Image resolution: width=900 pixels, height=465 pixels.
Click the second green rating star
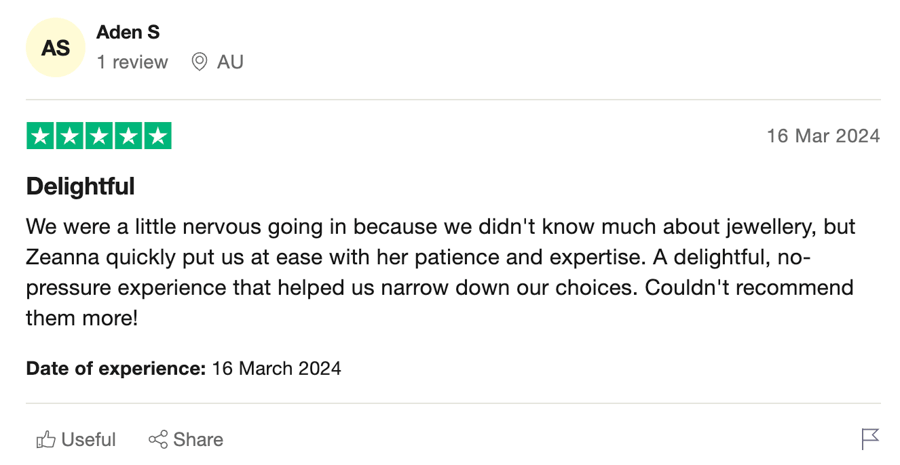[x=69, y=136]
